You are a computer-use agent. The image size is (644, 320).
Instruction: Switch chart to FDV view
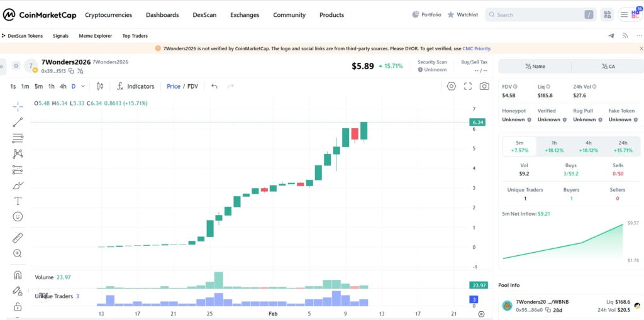coord(192,86)
